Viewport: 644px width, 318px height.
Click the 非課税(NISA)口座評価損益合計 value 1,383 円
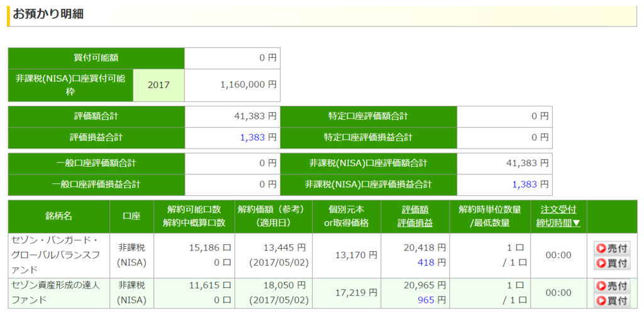(530, 185)
